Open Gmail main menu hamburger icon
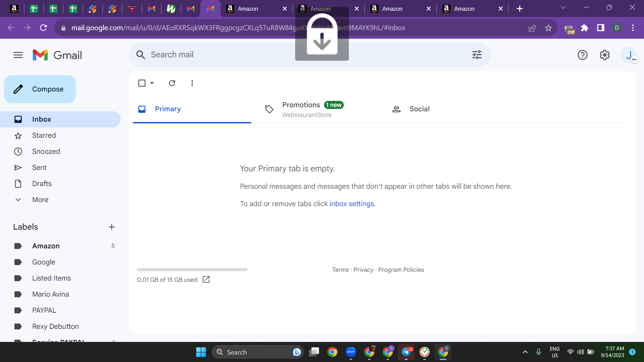644x362 pixels. click(x=18, y=55)
